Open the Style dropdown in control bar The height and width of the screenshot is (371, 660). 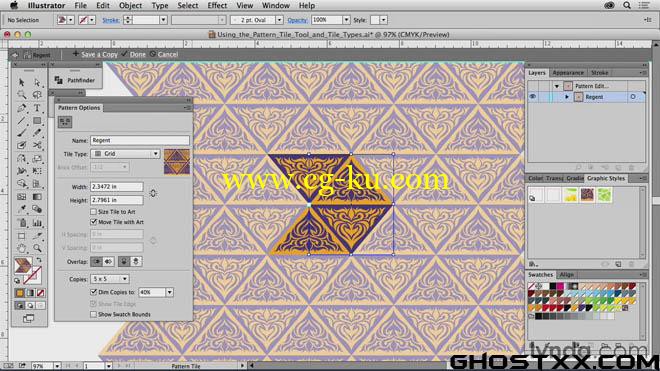[x=383, y=20]
